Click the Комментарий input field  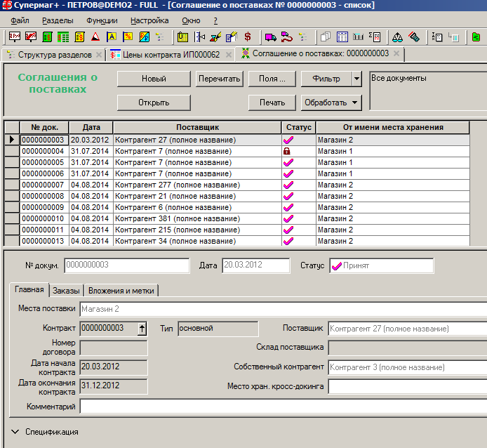[283, 407]
